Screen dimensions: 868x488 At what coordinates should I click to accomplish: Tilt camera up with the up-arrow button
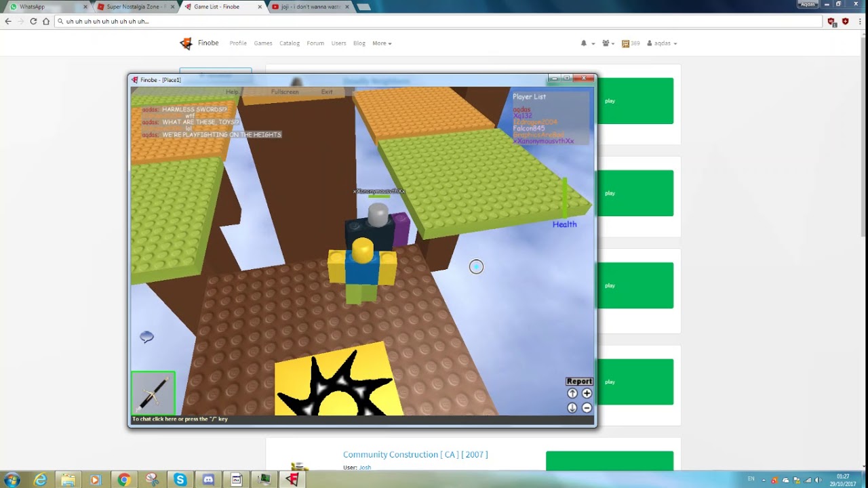point(572,394)
